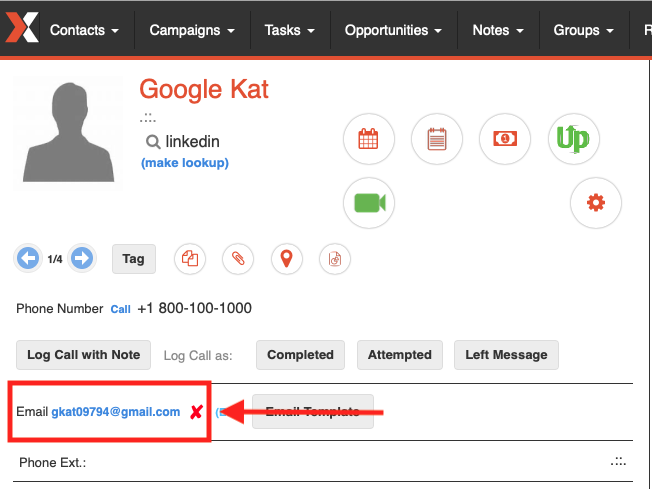
Task: Click Log Call with Note button
Action: click(84, 355)
